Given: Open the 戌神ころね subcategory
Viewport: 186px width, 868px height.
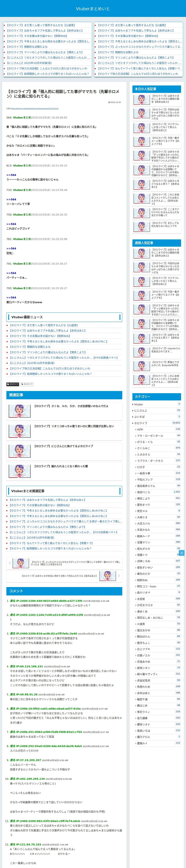Looking at the screenshot, I should click(158, 561).
